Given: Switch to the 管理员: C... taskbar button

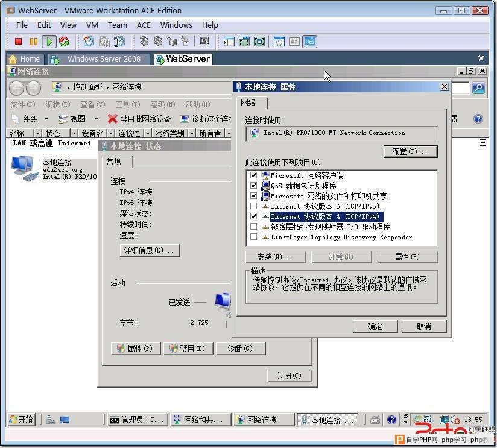Looking at the screenshot, I should [x=137, y=420].
